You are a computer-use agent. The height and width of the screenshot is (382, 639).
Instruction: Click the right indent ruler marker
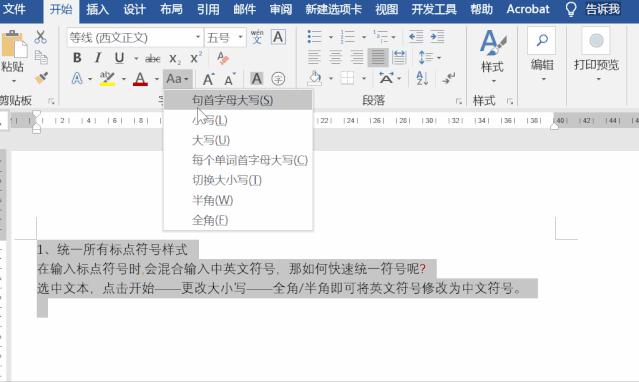click(x=554, y=126)
